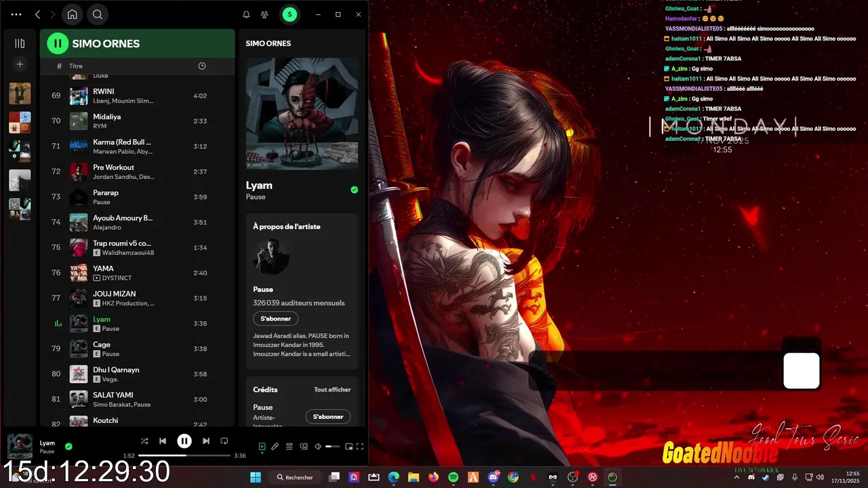Screen dimensions: 868x488
Task: Adjust the Spotify volume slider
Action: [x=332, y=447]
